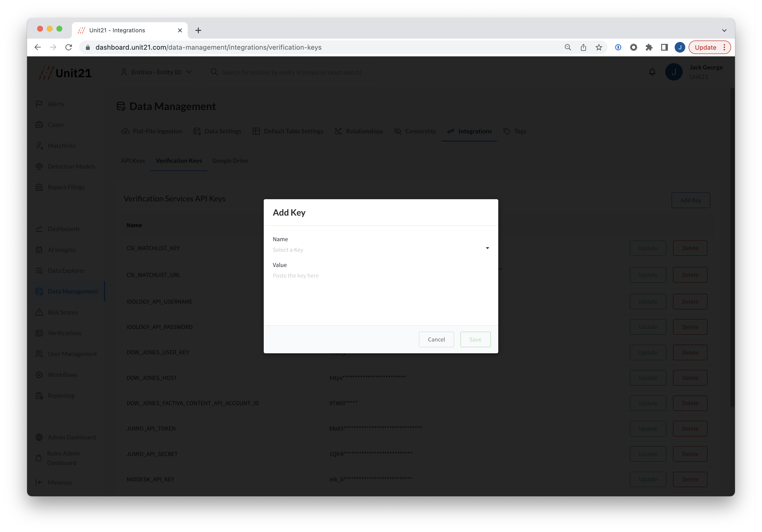Bookmark page with the star icon
762x532 pixels.
click(599, 48)
